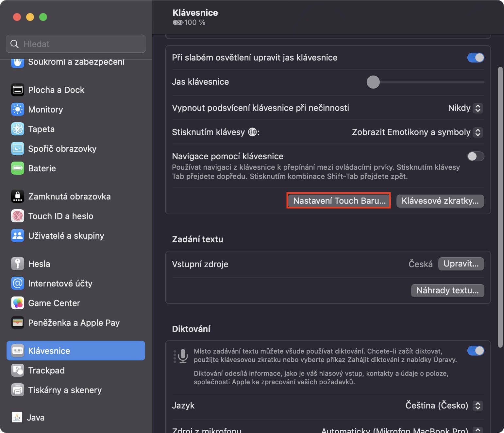Click the Nastavení Touch Baru button
The image size is (504, 433).
(x=339, y=201)
